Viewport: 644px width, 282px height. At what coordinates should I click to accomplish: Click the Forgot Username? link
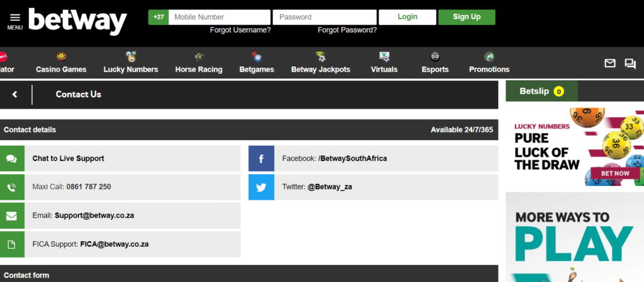coord(240,30)
